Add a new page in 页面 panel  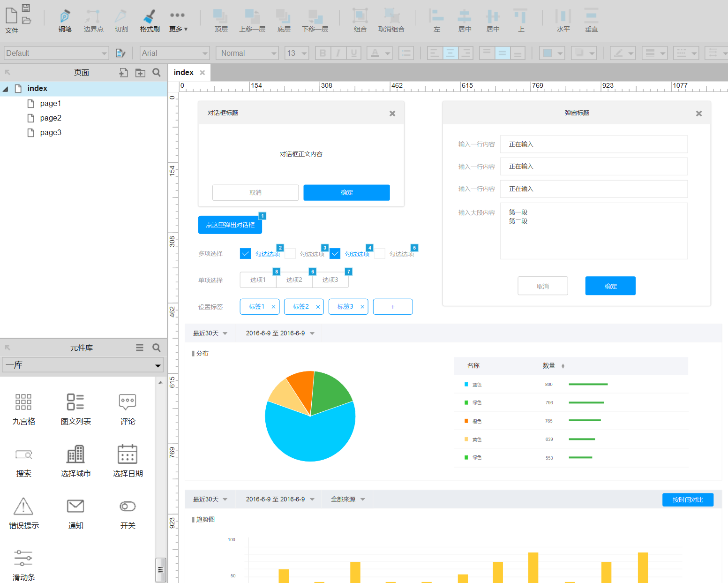tap(123, 72)
